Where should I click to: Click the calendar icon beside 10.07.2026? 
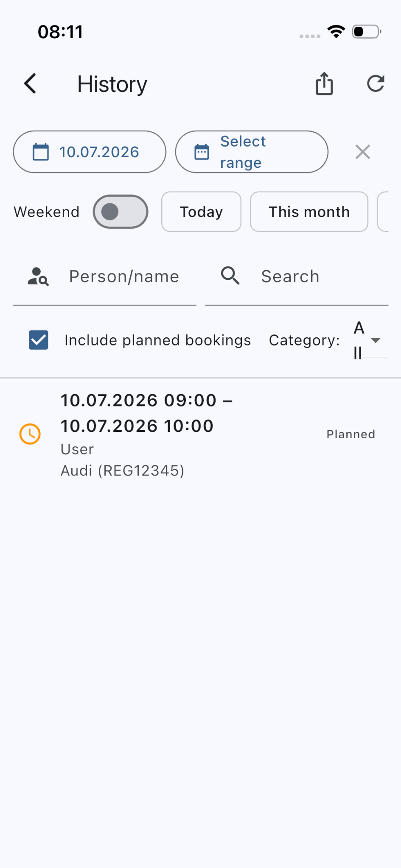tap(41, 152)
